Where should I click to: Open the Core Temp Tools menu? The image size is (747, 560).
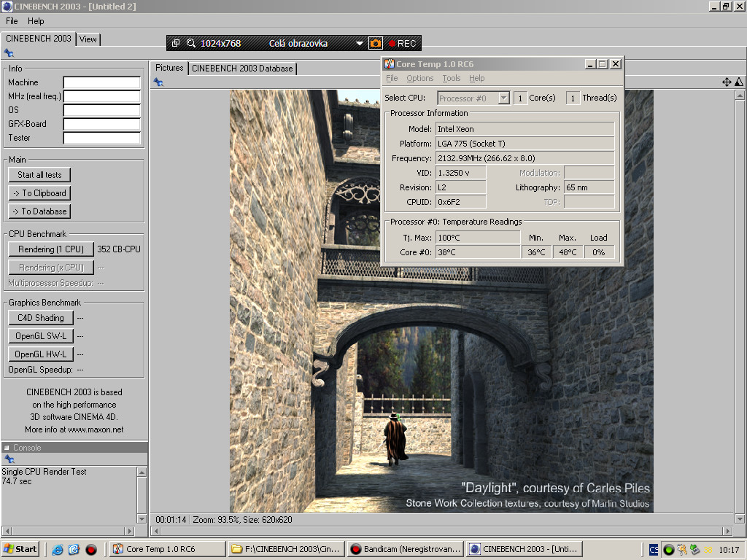tap(451, 78)
